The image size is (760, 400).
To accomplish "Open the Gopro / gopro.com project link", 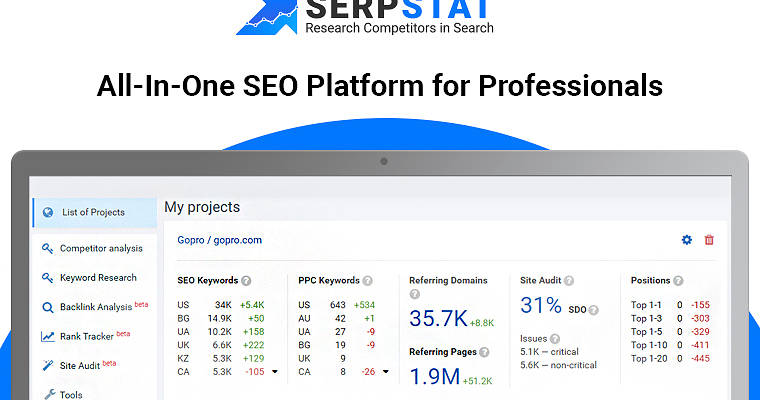I will [x=219, y=240].
